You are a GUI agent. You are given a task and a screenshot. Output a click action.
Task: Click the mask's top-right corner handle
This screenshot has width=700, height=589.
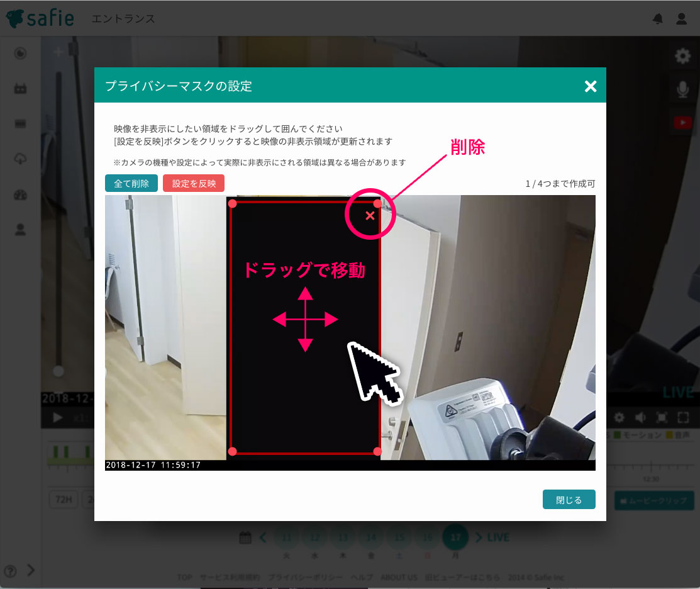tap(378, 204)
